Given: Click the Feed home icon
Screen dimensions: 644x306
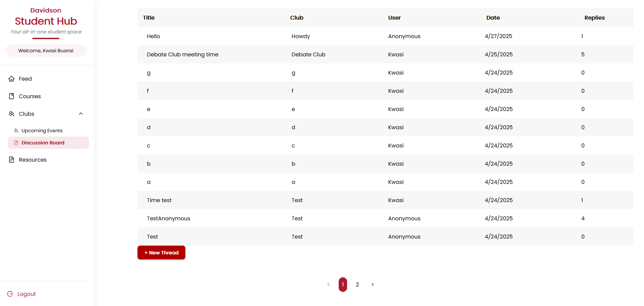Looking at the screenshot, I should (11, 79).
